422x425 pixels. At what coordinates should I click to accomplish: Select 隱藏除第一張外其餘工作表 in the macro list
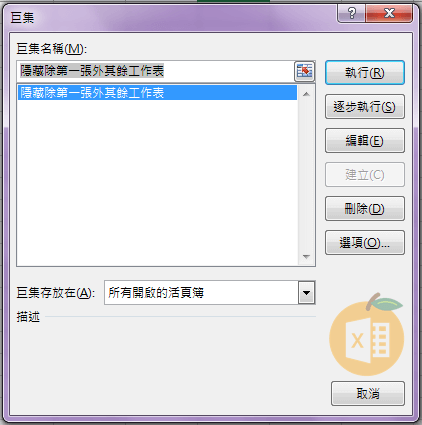[157, 93]
